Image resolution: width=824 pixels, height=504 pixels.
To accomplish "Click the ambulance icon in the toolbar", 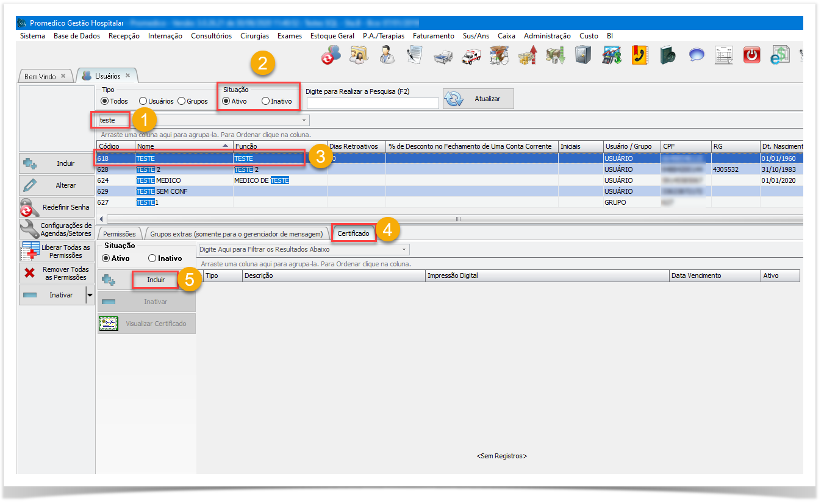I will point(471,56).
